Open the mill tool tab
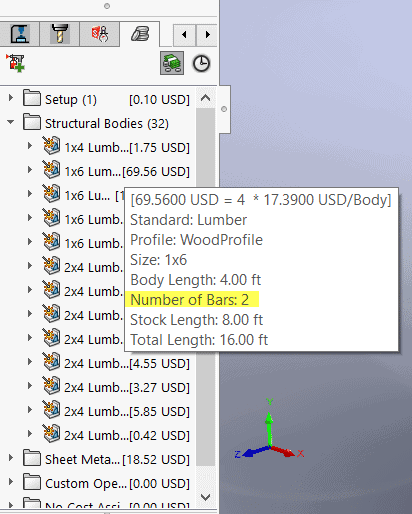 pos(59,34)
